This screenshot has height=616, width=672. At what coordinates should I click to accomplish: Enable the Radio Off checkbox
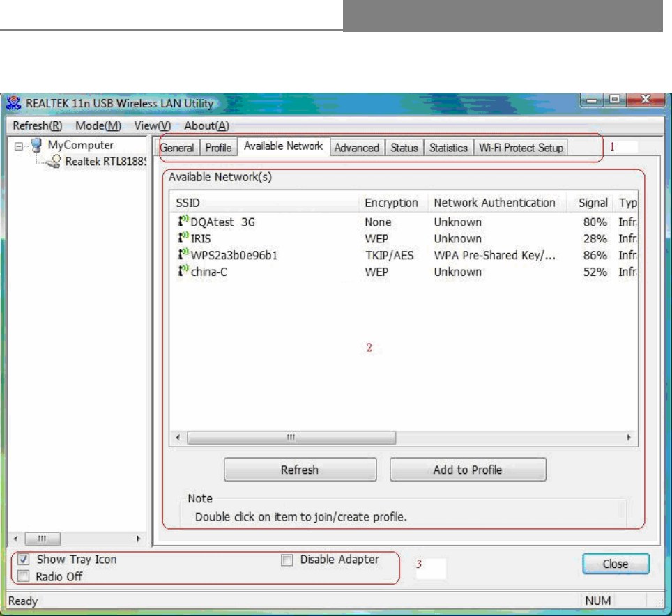(x=24, y=576)
